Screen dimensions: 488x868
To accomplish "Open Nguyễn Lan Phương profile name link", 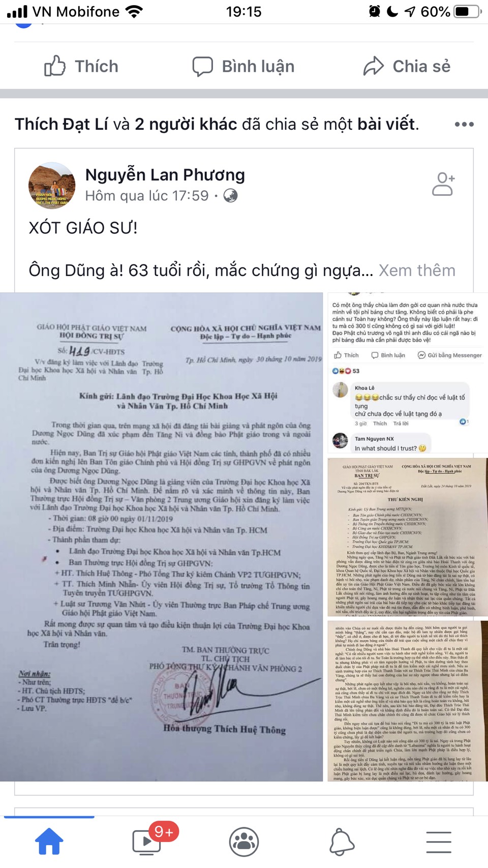I will click(x=165, y=175).
